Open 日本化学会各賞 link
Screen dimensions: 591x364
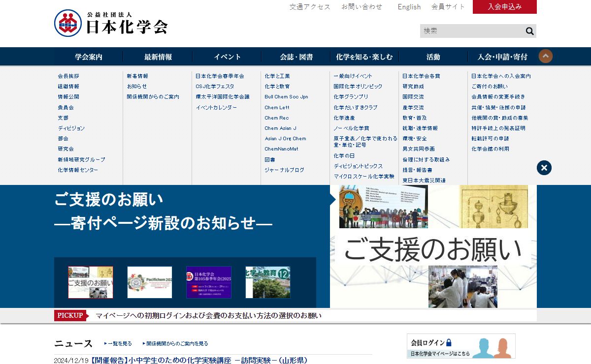coord(421,76)
